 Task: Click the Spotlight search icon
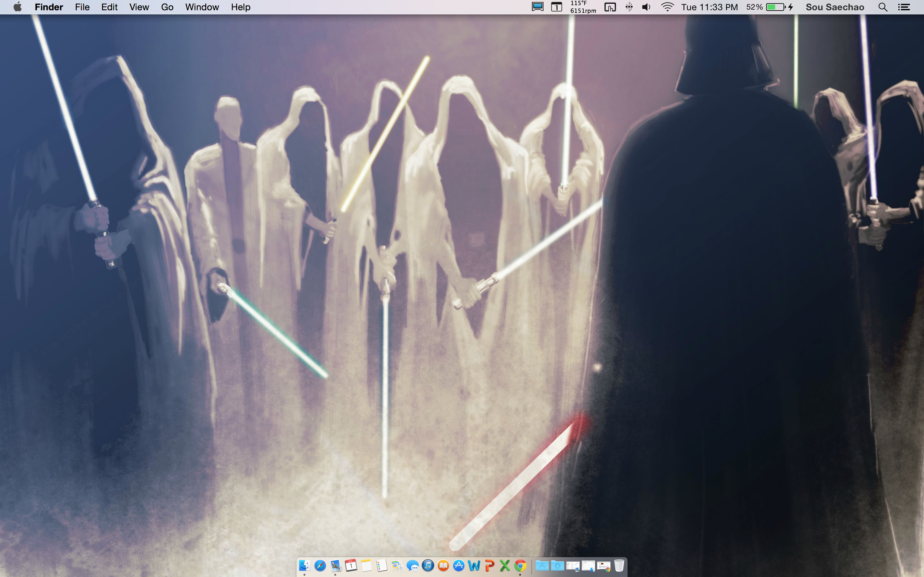point(882,7)
